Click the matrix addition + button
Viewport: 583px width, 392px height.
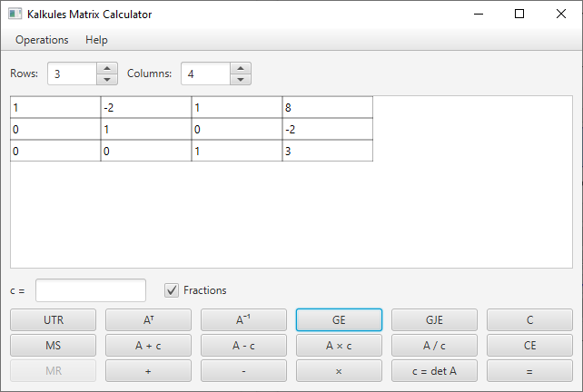148,371
